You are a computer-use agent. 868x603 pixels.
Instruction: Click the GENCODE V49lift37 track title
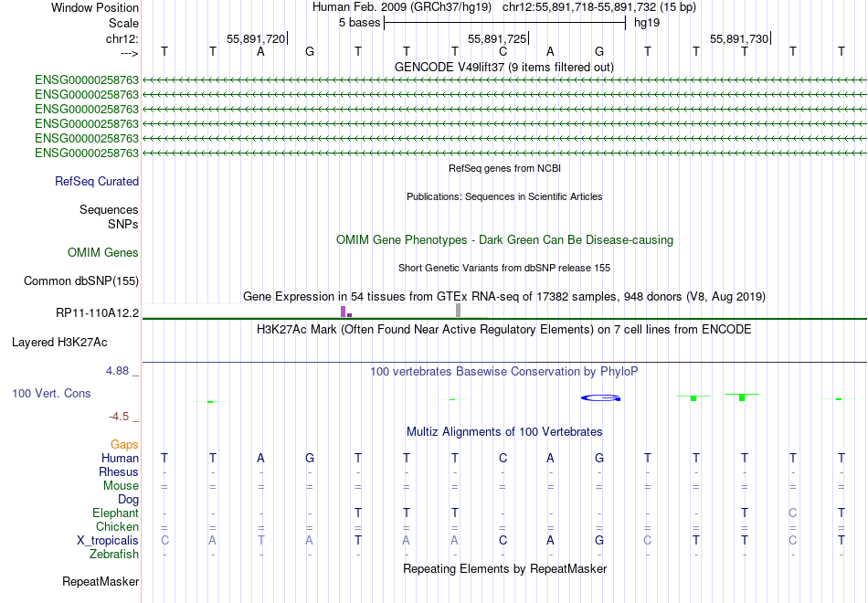tap(504, 67)
